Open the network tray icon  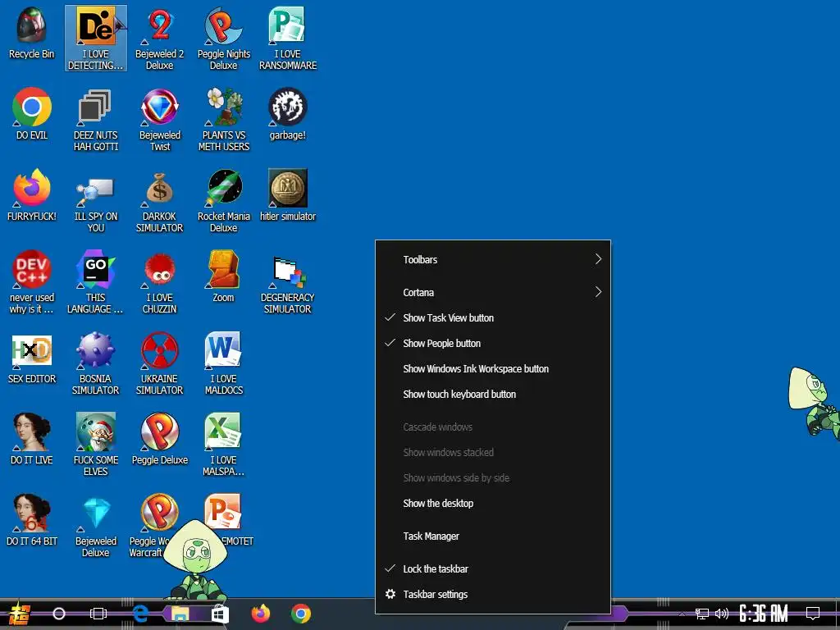pos(702,614)
